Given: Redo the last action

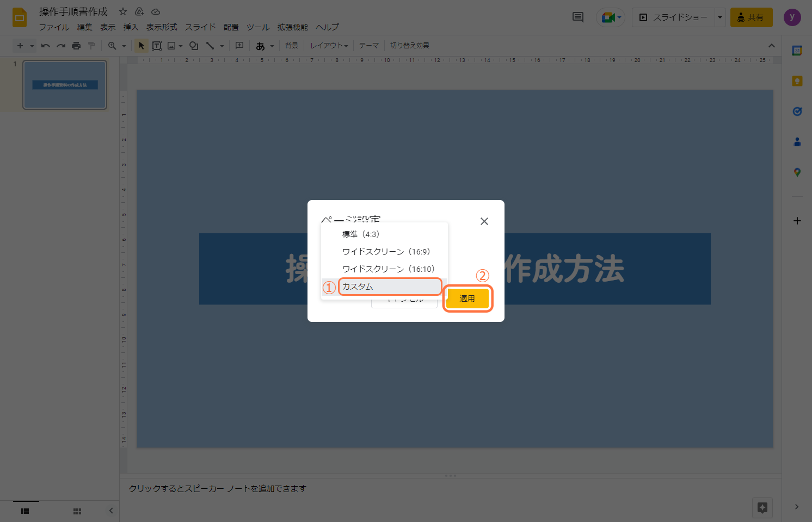Looking at the screenshot, I should pos(61,46).
